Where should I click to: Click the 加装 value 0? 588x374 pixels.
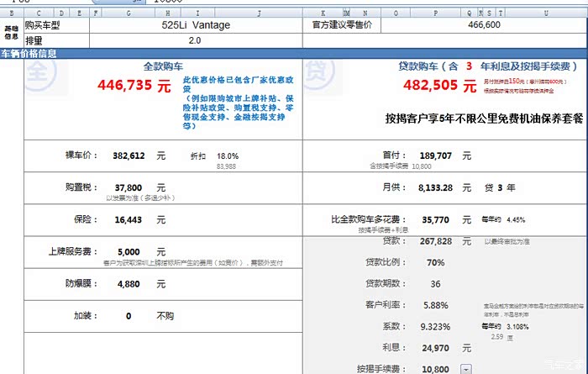(129, 316)
